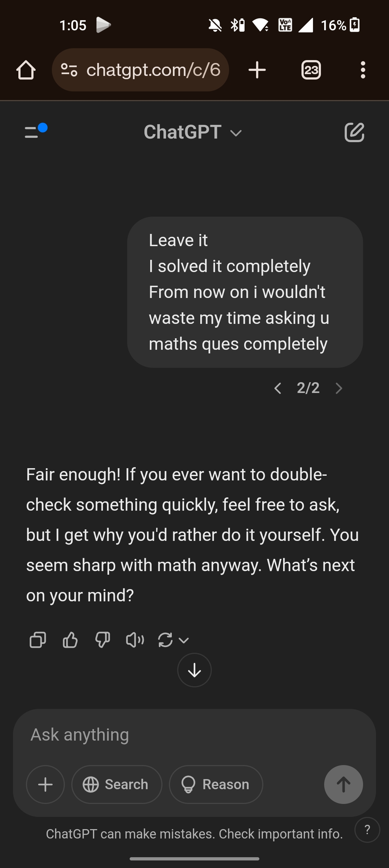Toggle the Reason mode on
The image size is (389, 868).
tap(216, 785)
